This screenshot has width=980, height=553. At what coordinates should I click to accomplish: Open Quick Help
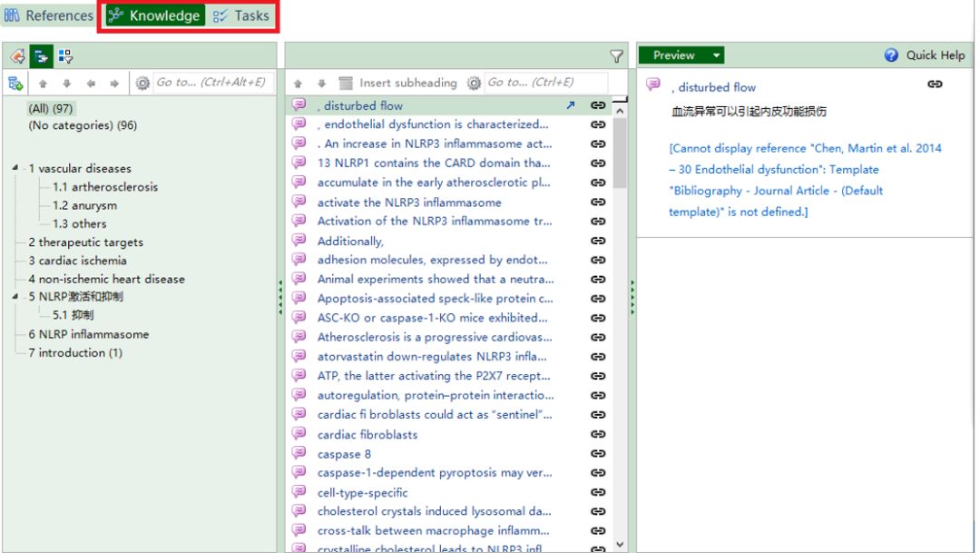point(925,55)
